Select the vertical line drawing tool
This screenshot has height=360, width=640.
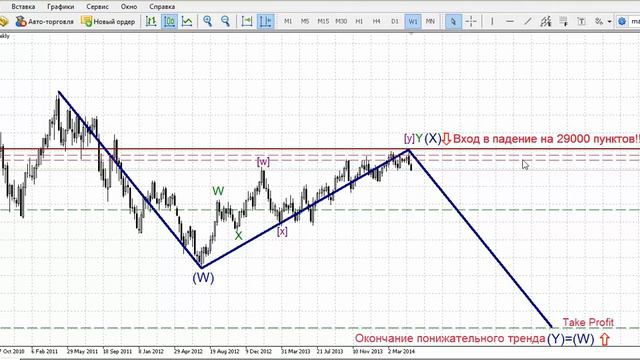point(492,22)
